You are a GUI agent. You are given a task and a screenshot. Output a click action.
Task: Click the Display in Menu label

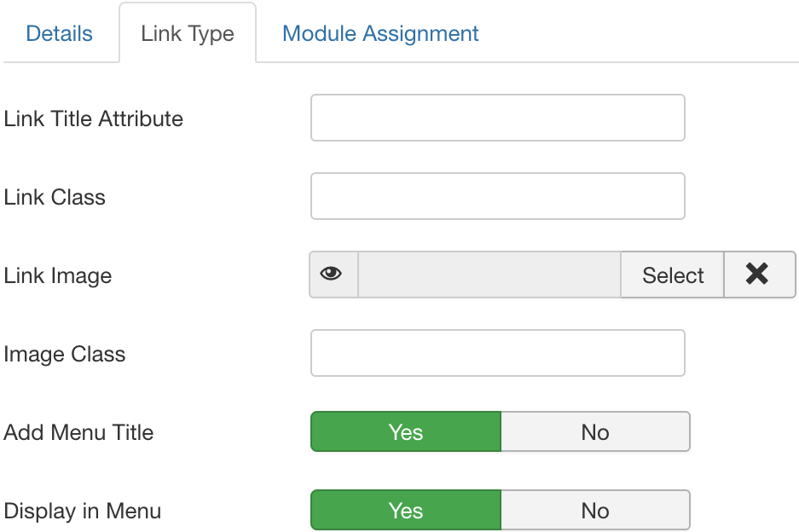click(x=83, y=511)
